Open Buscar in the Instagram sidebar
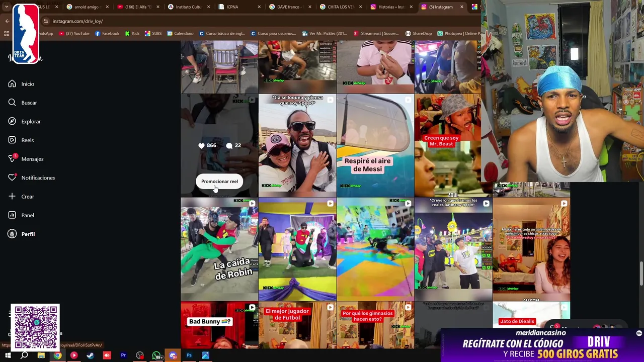The width and height of the screenshot is (644, 362). tap(23, 103)
